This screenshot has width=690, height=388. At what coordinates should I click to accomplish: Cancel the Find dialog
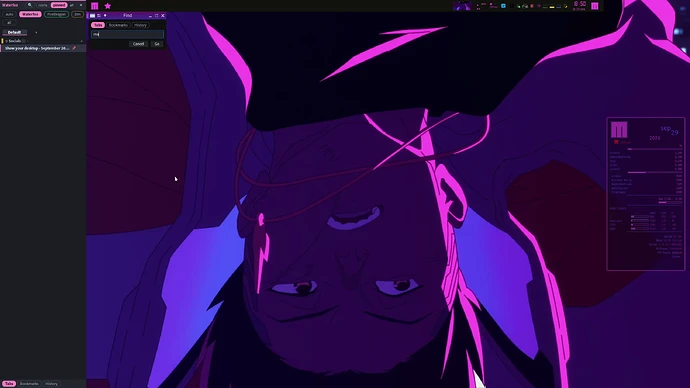point(138,44)
